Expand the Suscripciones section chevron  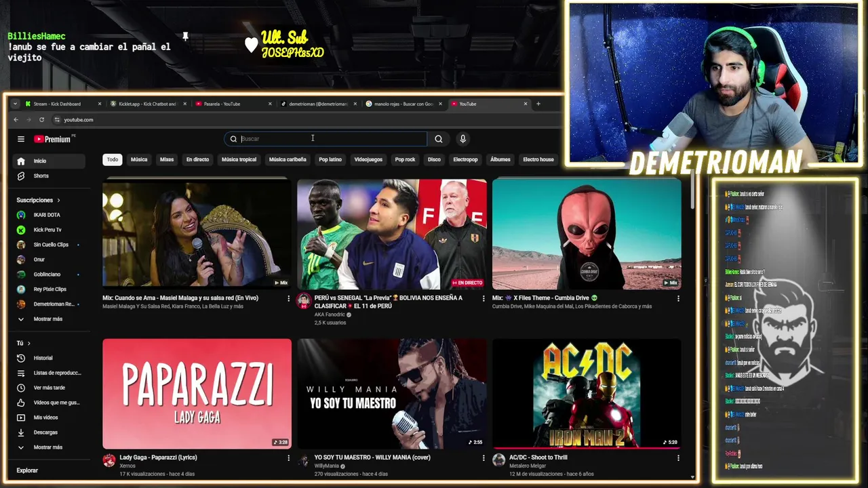pyautogui.click(x=58, y=201)
